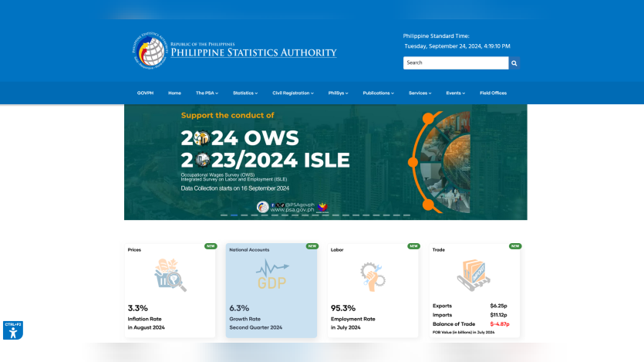The width and height of the screenshot is (644, 362).
Task: Click the Labor card heading
Action: tap(337, 250)
